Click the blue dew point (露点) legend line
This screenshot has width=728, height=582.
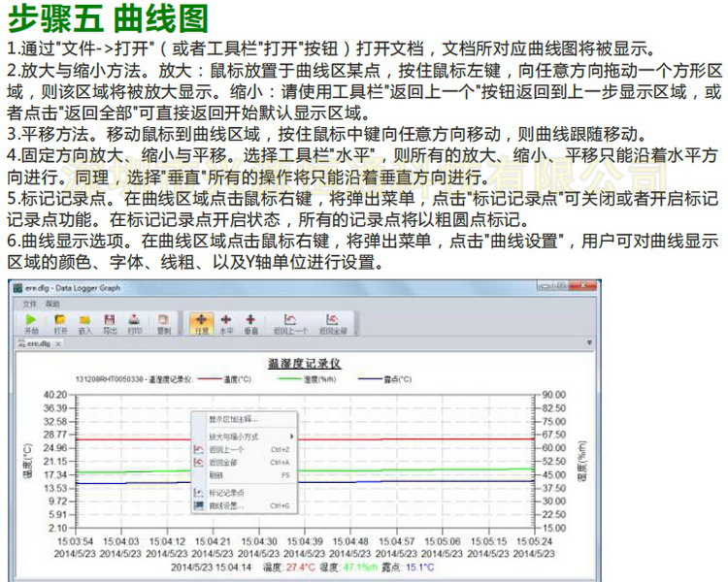pyautogui.click(x=370, y=379)
